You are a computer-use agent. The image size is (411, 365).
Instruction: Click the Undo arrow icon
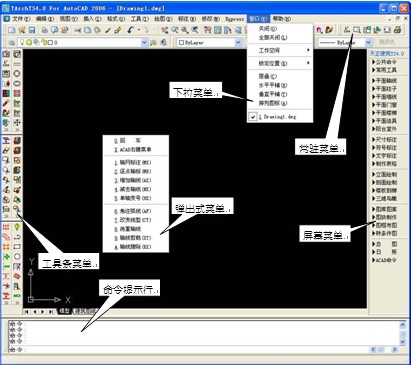point(130,30)
